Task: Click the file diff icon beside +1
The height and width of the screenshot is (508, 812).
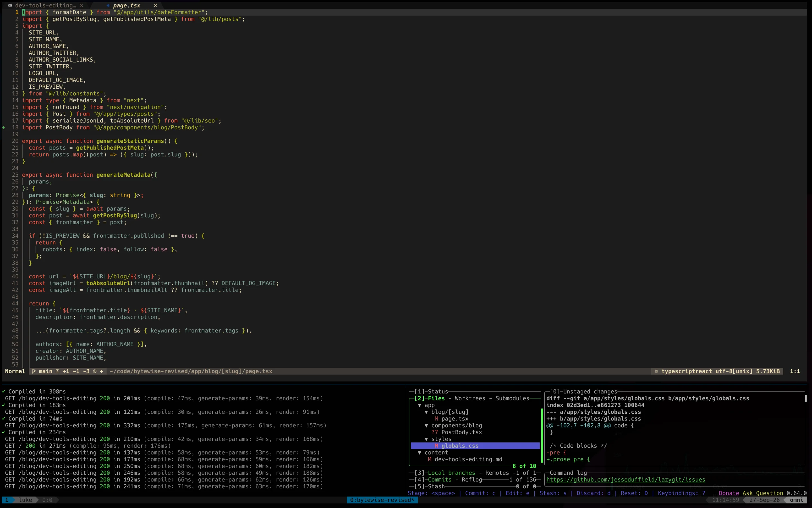Action: click(x=58, y=371)
